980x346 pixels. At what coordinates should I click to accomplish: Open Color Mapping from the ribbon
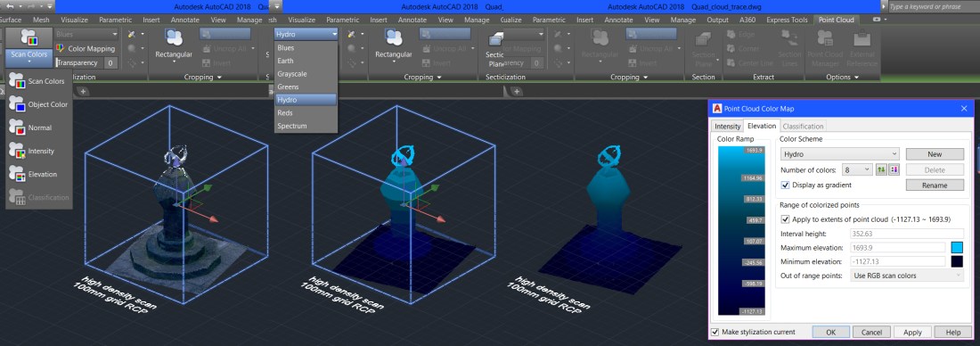point(86,48)
